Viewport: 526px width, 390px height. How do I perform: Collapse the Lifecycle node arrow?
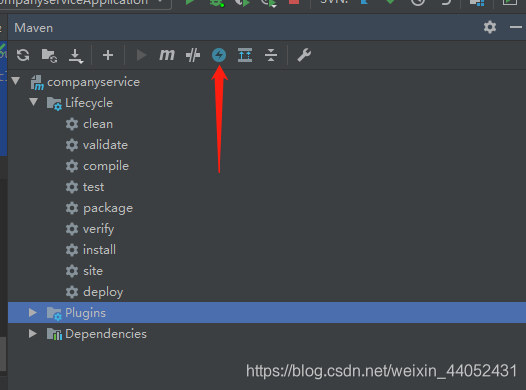pyautogui.click(x=33, y=102)
